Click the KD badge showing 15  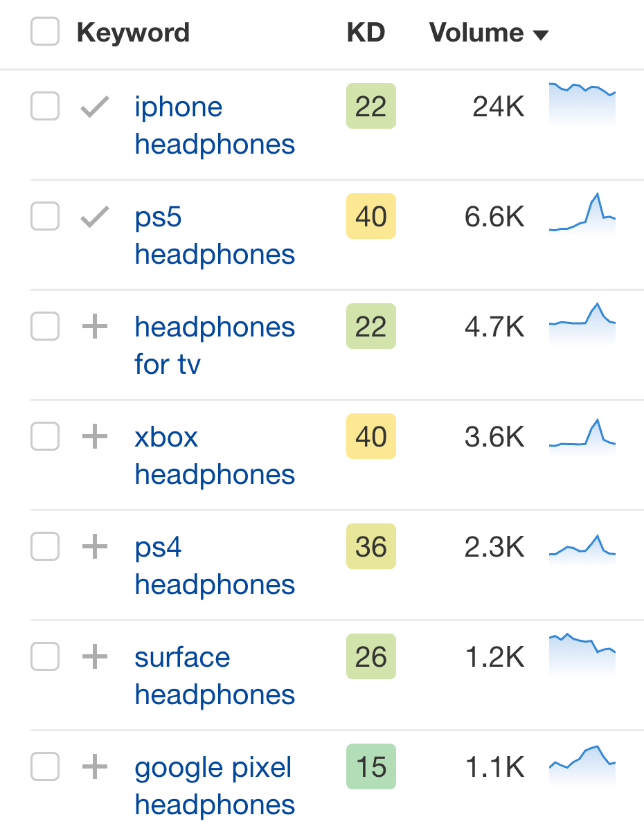pos(371,766)
